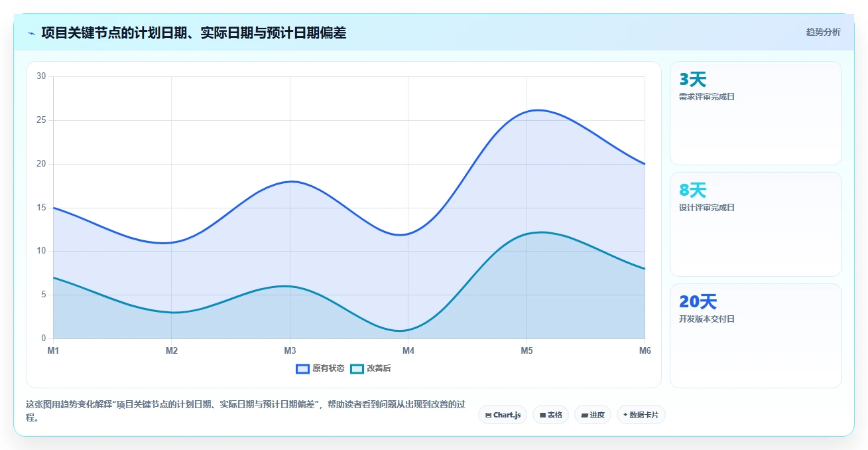Click the 25 y-axis value
868x450 pixels.
(41, 120)
